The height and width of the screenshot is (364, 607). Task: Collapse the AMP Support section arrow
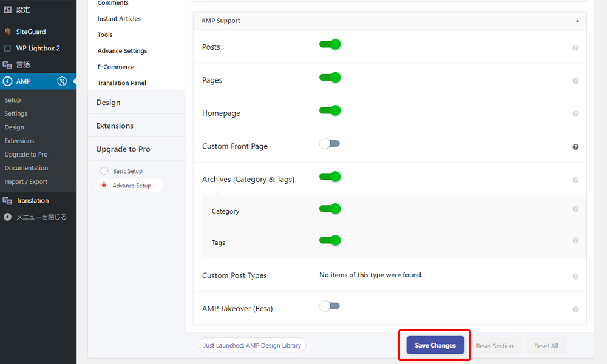coord(577,21)
